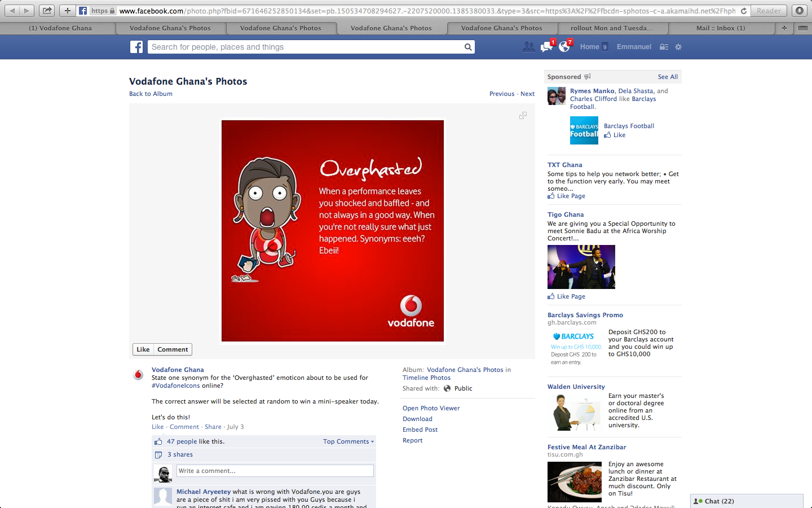The height and width of the screenshot is (508, 812).
Task: Open the Emmanuel profile link
Action: pyautogui.click(x=634, y=47)
